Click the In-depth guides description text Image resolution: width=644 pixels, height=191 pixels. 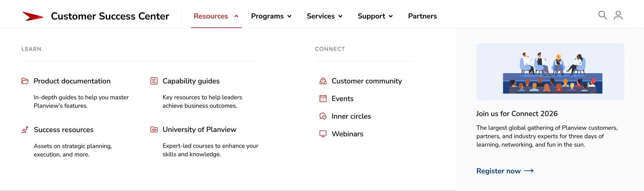[x=81, y=101]
